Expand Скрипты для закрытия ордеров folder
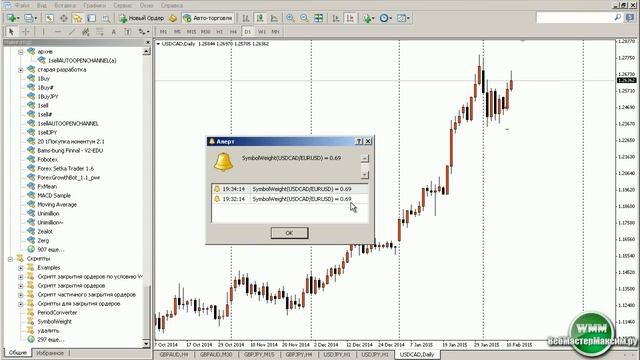Image resolution: width=640 pixels, height=360 pixels. 20,304
